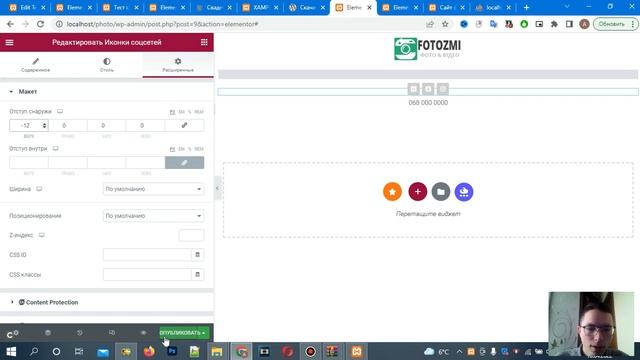Screen dimensions: 640x360
Task: Open responsive mode icon beside Отступ внутри
Action: [56, 149]
